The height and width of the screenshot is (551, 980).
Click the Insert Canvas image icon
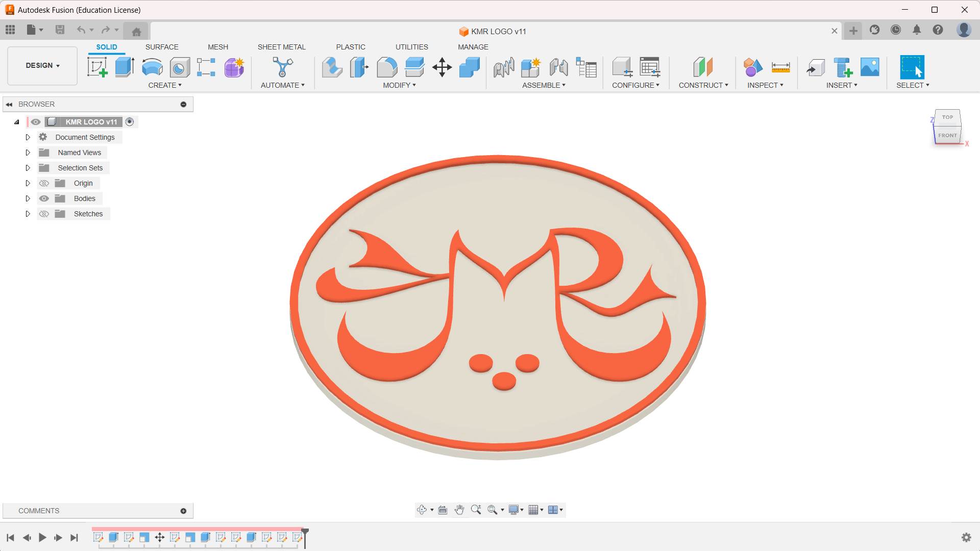[870, 67]
